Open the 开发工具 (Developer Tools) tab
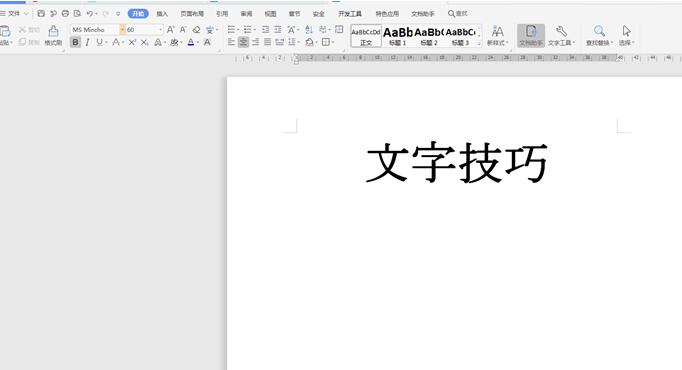 (350, 13)
